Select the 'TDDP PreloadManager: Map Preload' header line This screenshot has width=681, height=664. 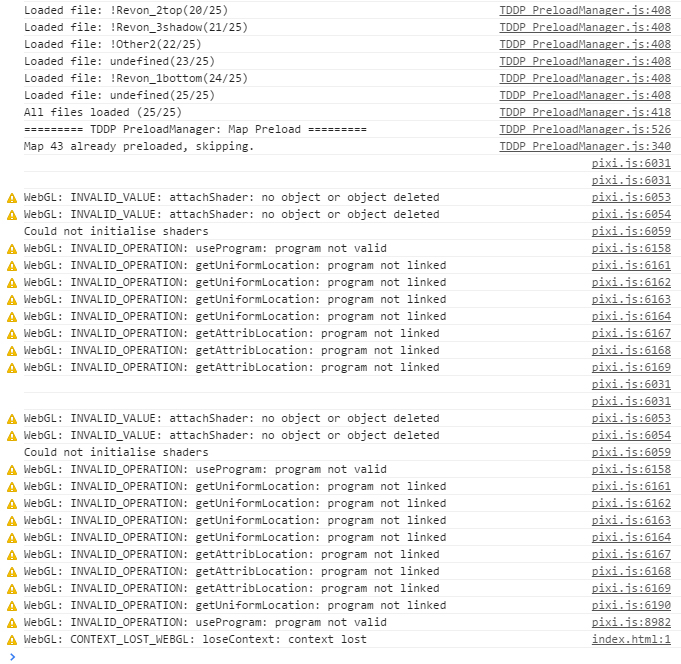coord(195,129)
